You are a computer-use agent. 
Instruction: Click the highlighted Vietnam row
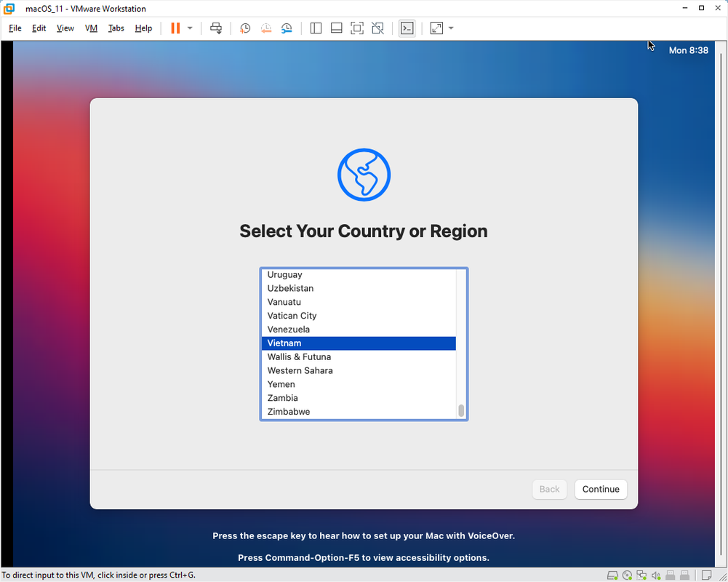click(x=359, y=343)
